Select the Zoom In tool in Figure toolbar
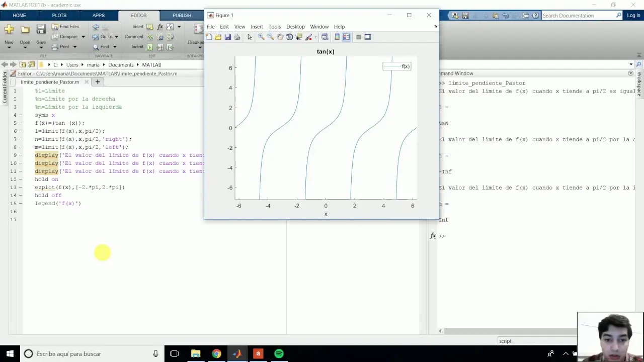The width and height of the screenshot is (644, 362). tap(261, 37)
